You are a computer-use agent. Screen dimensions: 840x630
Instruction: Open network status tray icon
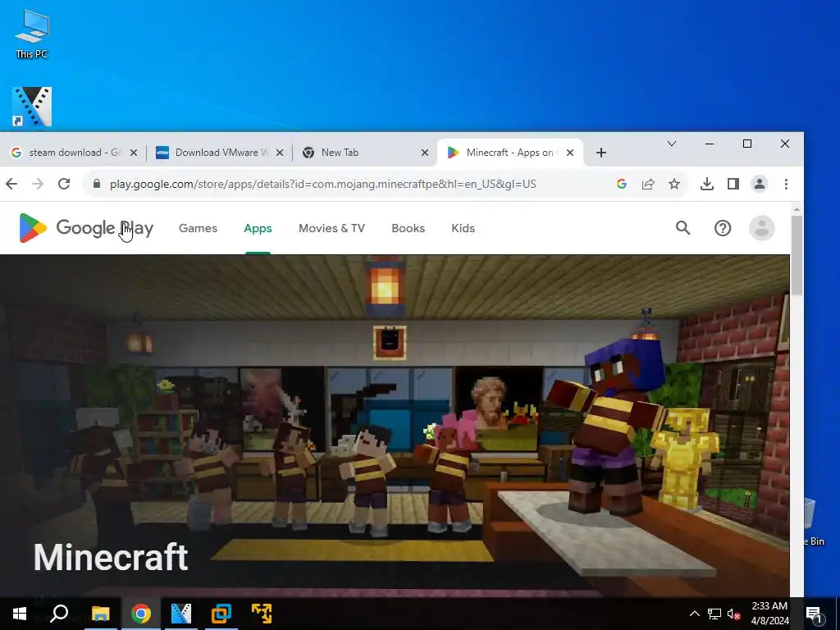coord(714,614)
